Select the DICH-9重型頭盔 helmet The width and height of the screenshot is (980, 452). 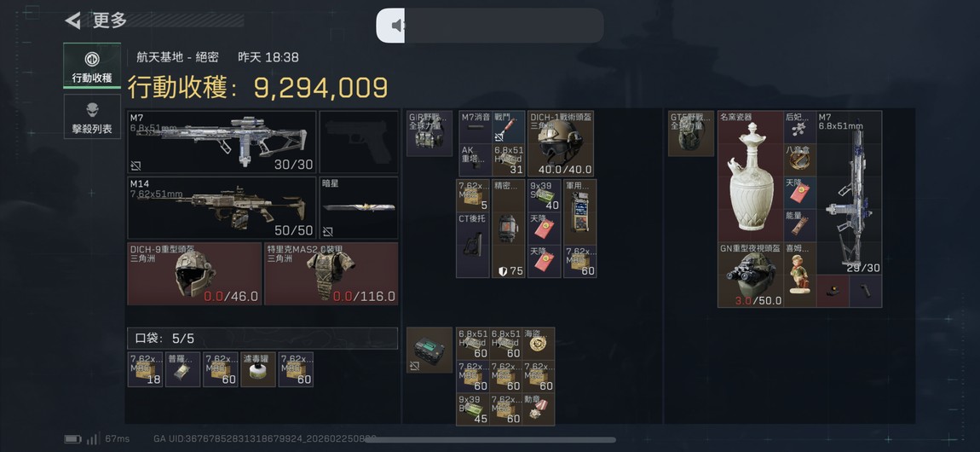point(194,274)
